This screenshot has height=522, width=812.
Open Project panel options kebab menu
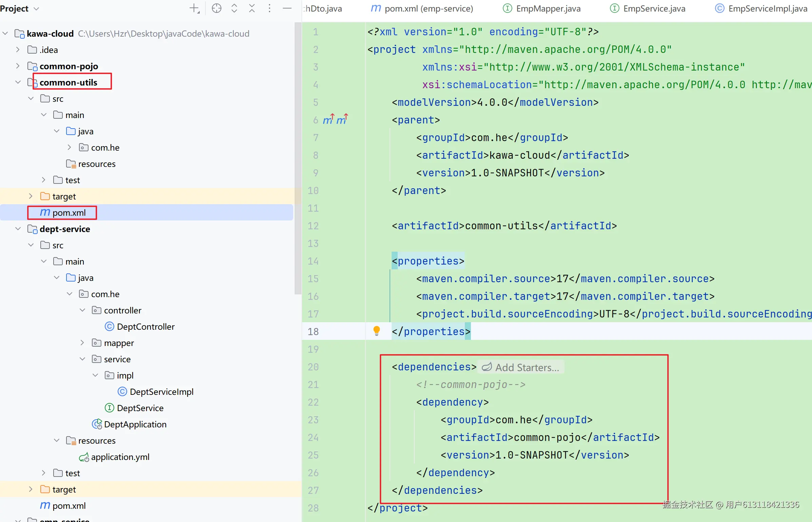[x=270, y=8]
